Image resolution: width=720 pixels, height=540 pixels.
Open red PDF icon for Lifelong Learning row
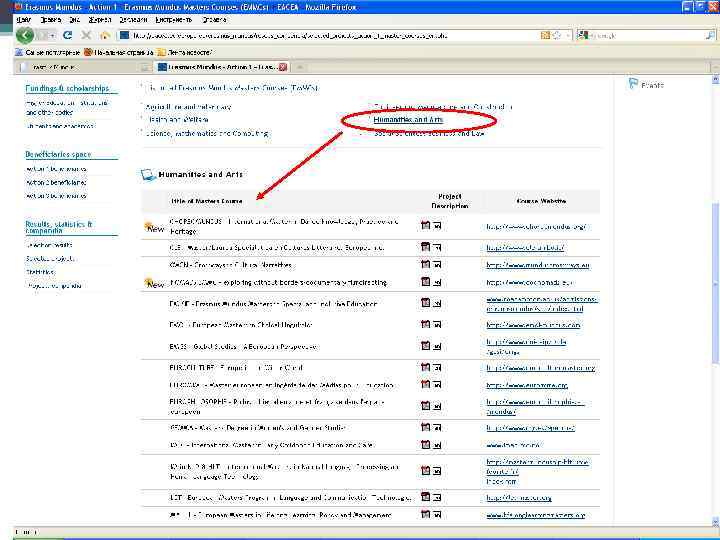[x=425, y=514]
